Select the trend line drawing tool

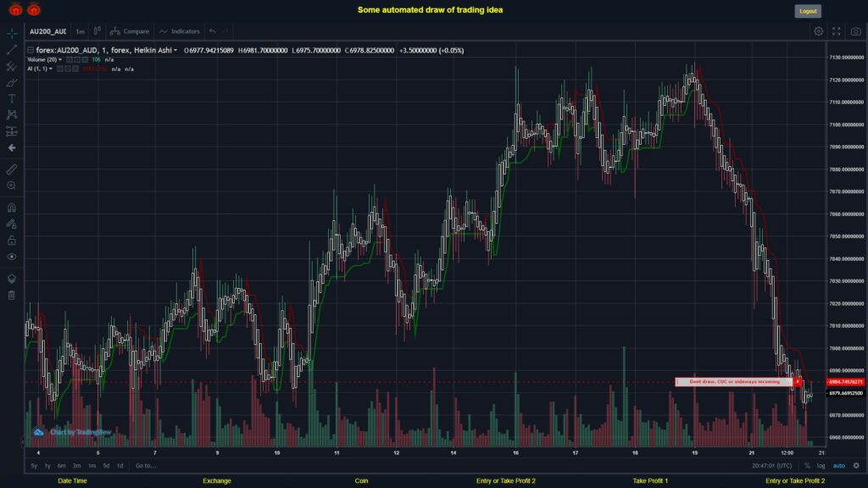point(12,50)
